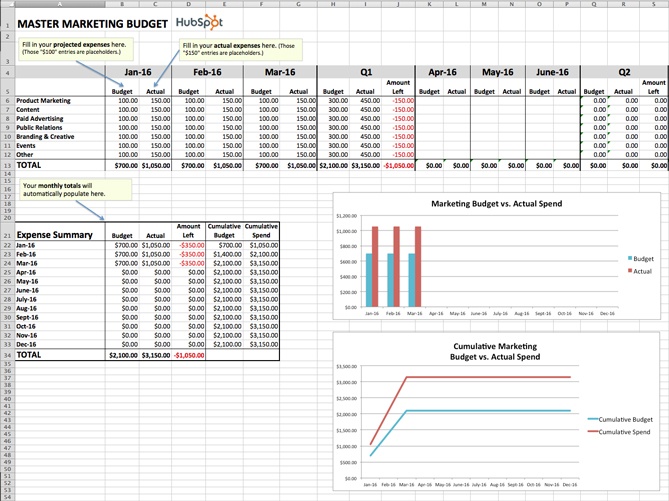
Task: Select the Dec-16 row label in Expense Summary
Action: [26, 344]
